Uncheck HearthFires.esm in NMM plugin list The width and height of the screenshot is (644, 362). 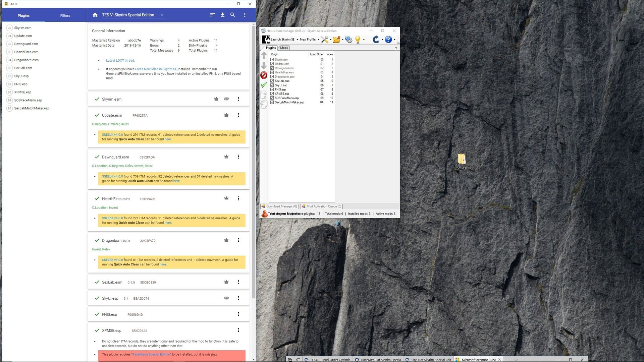[272, 72]
